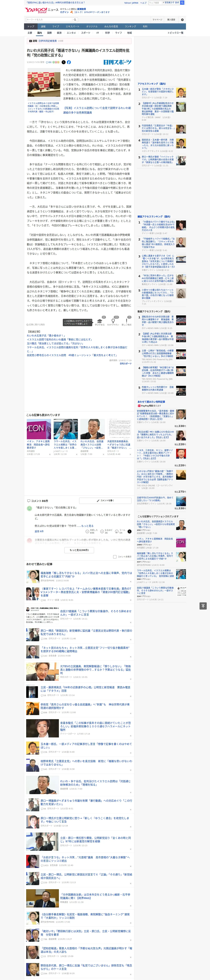This screenshot has height=980, width=210.
Task: Select the みんなの意見 navigation tab
Action: click(111, 27)
